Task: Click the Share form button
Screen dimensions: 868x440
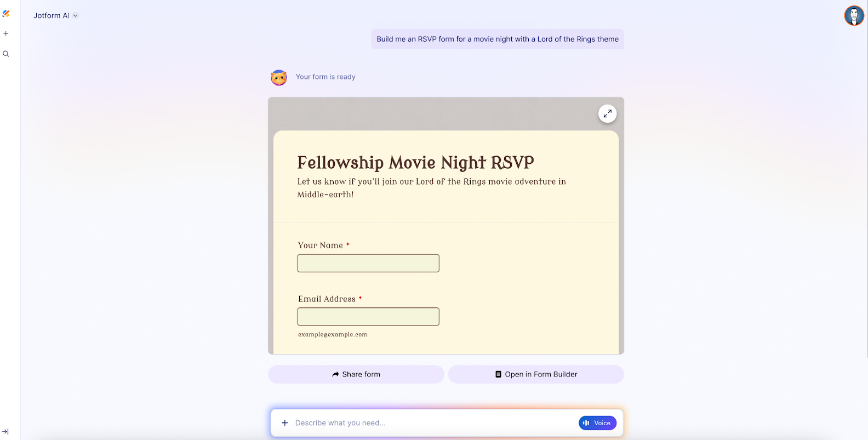Action: coord(356,374)
